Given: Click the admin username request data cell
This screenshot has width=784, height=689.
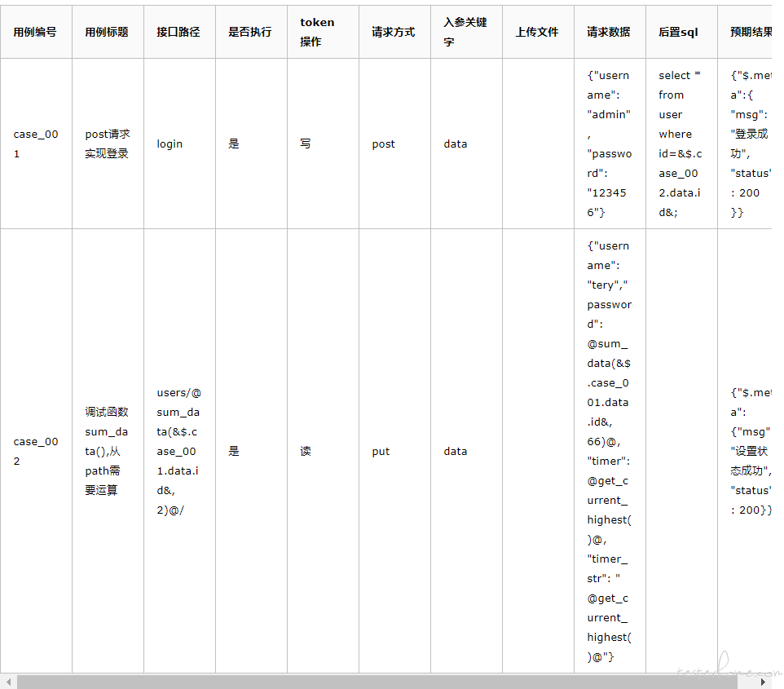Looking at the screenshot, I should point(610,144).
